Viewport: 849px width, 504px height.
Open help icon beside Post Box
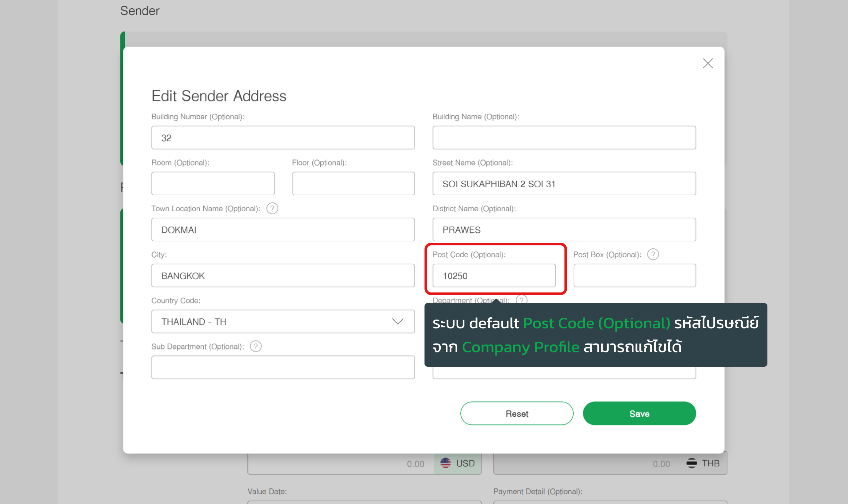pos(653,255)
